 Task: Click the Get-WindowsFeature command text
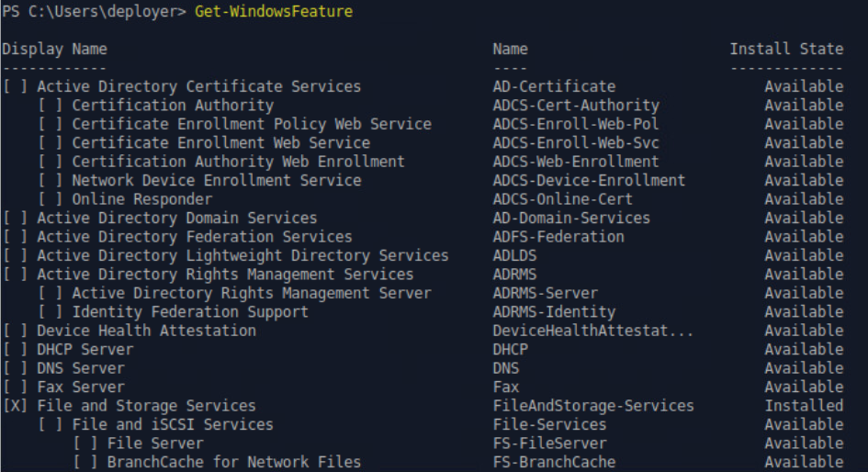273,11
